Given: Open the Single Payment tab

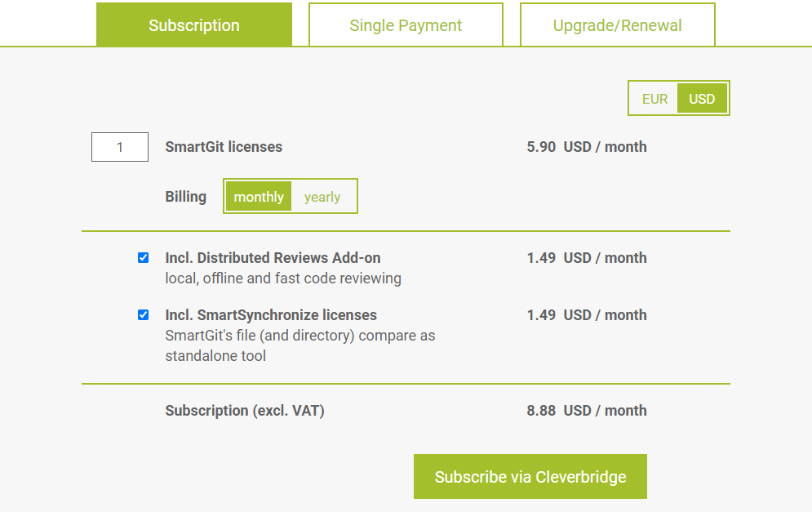Looking at the screenshot, I should click(x=406, y=24).
